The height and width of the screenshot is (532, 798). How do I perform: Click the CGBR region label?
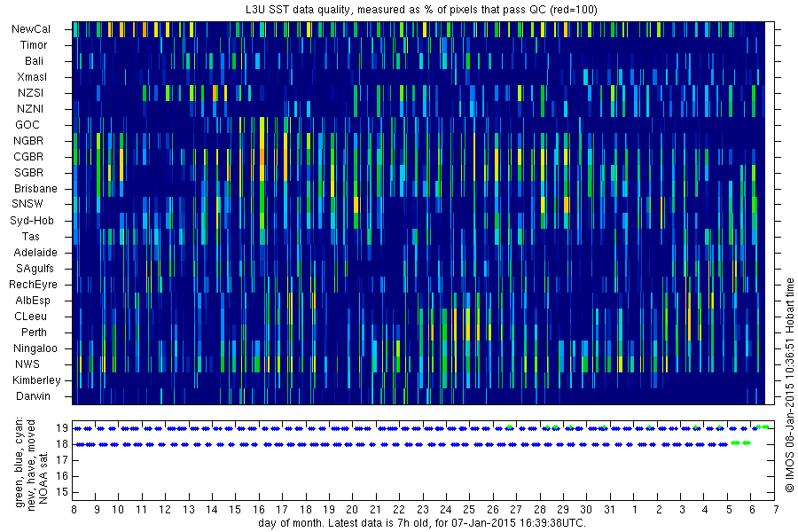(x=28, y=156)
